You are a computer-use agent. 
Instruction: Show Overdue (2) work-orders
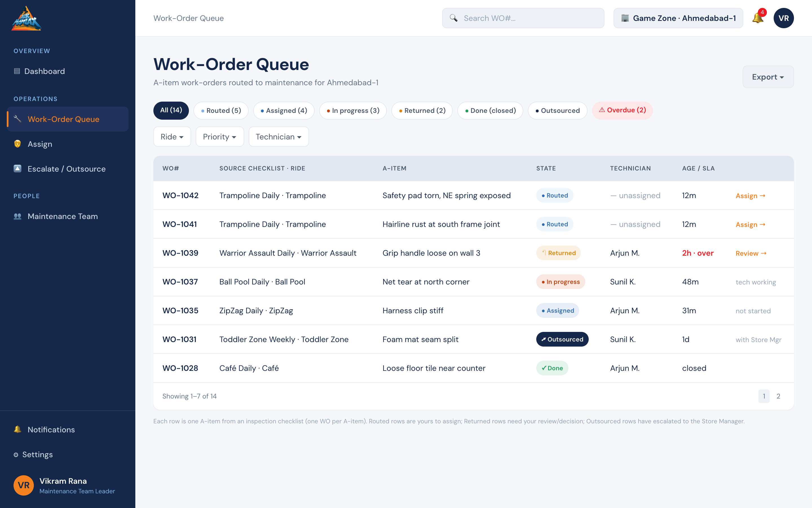coord(623,110)
